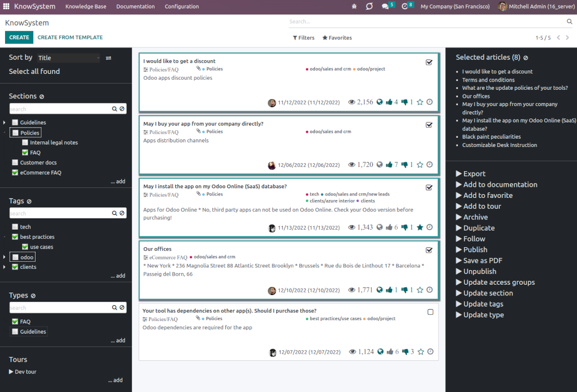Screen dimensions: 577x392
Task: Click search magnifier in Types search box
Action: 114,307
